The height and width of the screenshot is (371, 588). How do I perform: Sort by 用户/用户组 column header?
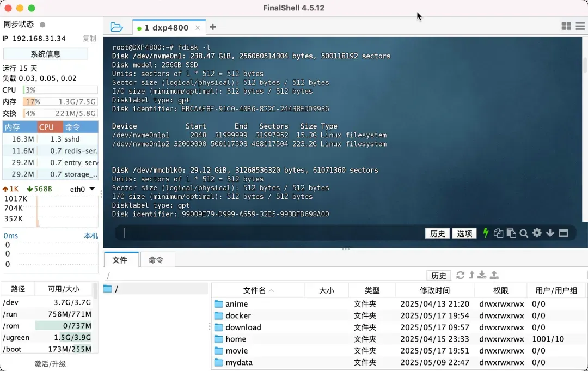pos(556,290)
